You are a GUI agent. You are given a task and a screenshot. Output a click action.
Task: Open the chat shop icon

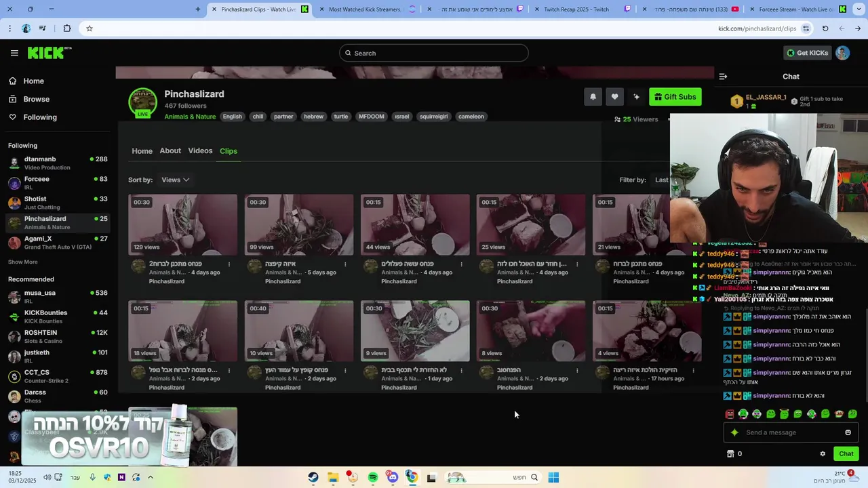tap(730, 454)
